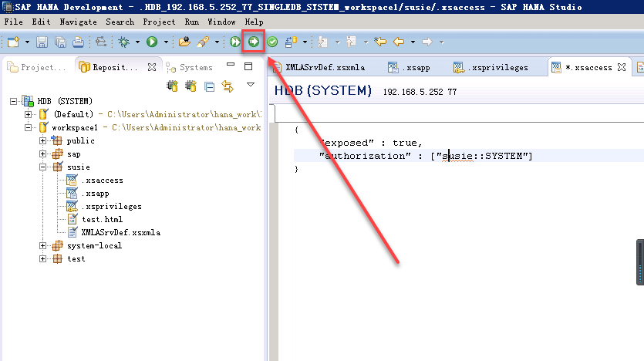Click second chip icon in Repositories toolbar
The image size is (644, 361).
(191, 86)
